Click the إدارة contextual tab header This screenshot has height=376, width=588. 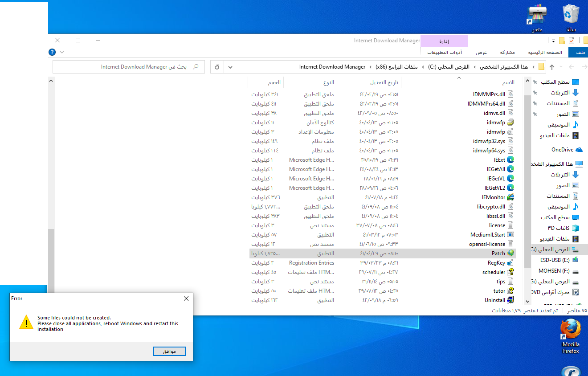(x=444, y=41)
